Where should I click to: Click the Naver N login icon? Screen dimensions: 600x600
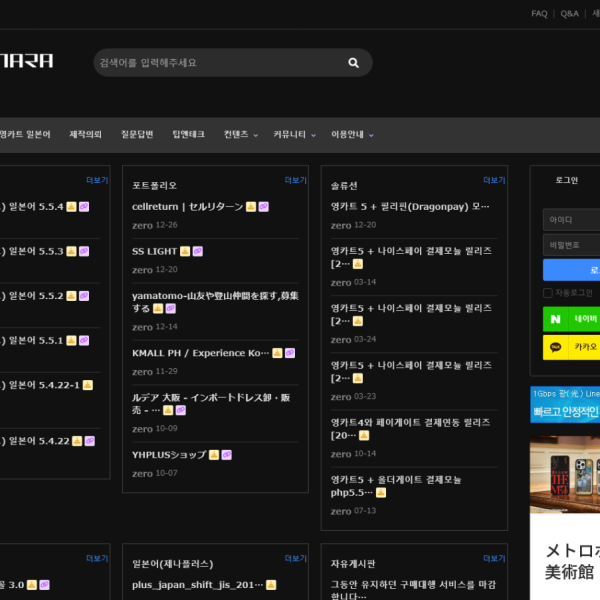555,319
